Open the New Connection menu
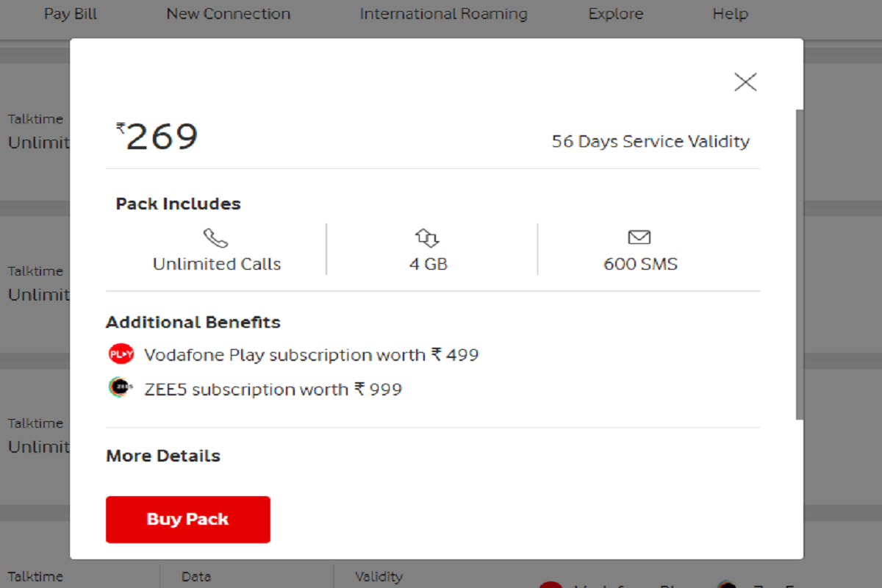The width and height of the screenshot is (882, 588). 228,13
